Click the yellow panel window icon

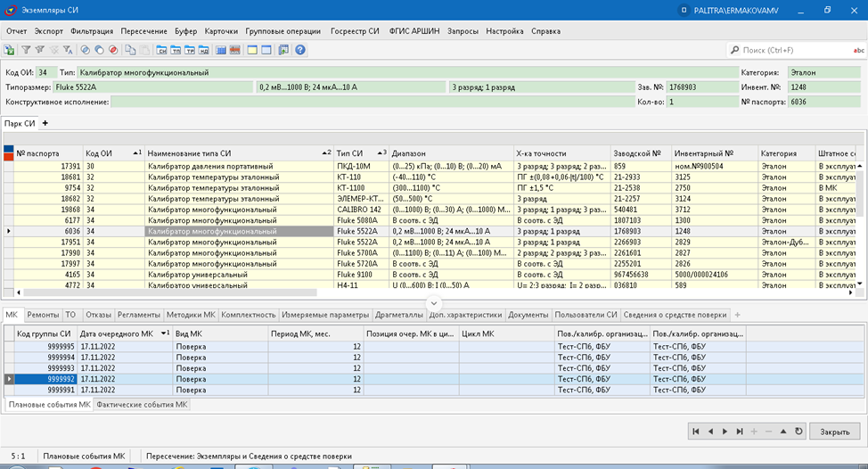click(252, 50)
